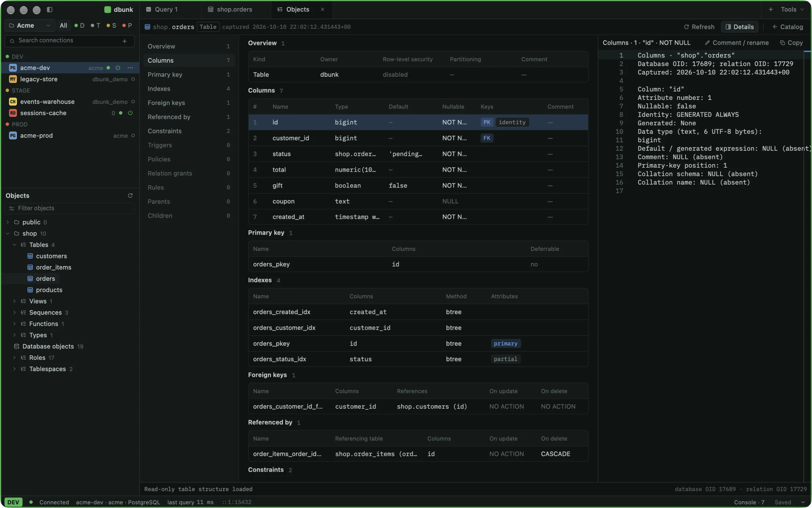Screen dimensions: 812x508
Task: Go to Foreign keys section in outline
Action: click(x=189, y=103)
